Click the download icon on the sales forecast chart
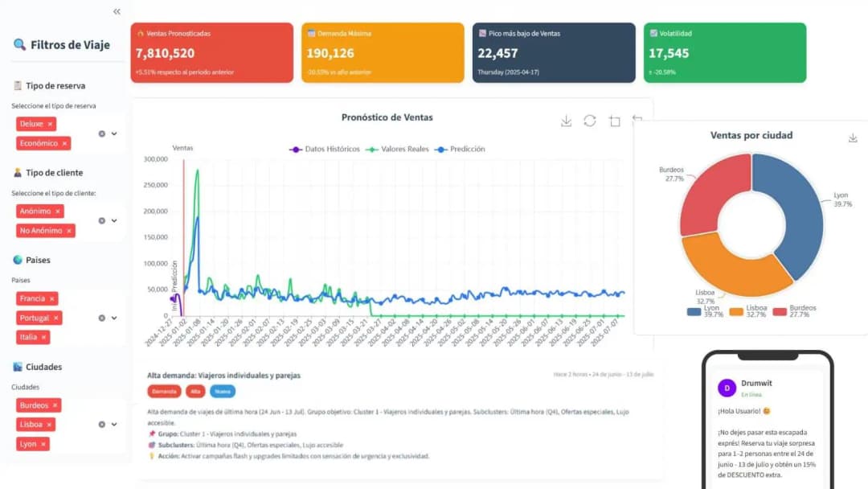The image size is (868, 489). [566, 121]
